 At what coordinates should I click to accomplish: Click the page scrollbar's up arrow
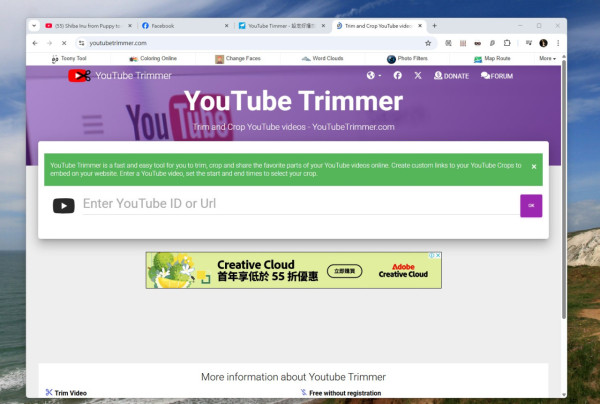coord(564,57)
